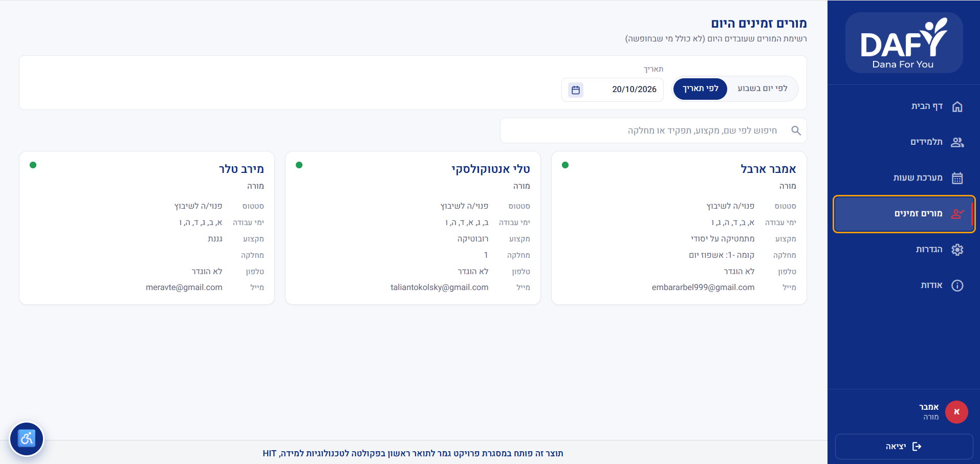Open הגדרות from sidebar menu
The image size is (980, 464).
pos(904,250)
